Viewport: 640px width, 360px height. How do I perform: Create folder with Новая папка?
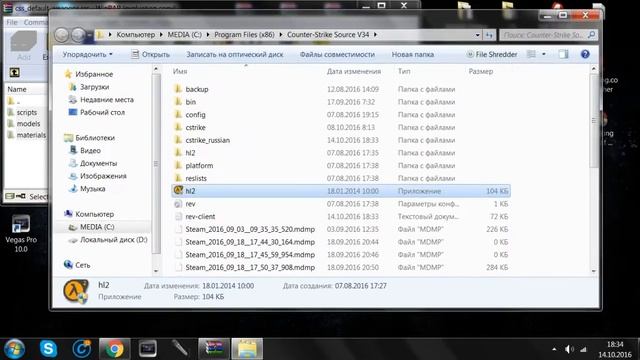pos(413,54)
